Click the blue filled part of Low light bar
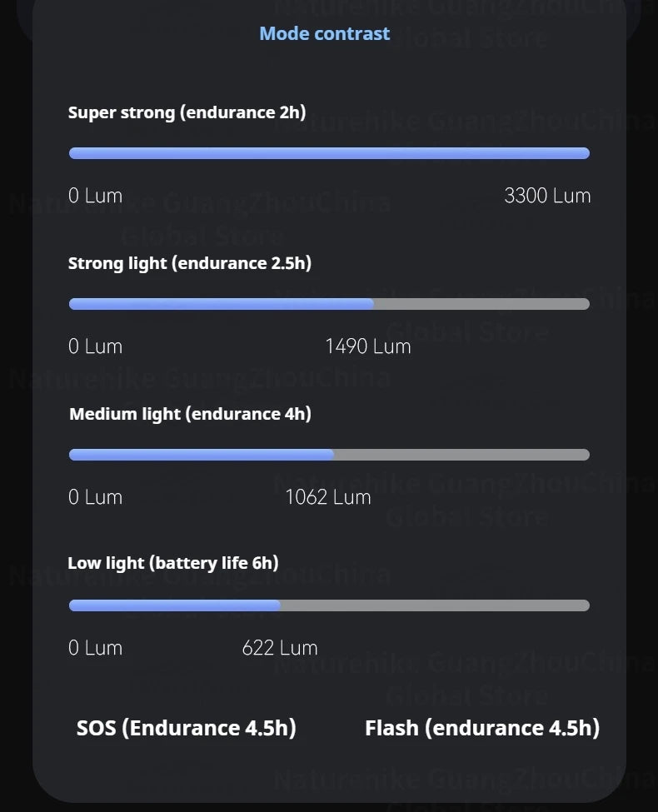The width and height of the screenshot is (658, 812). (174, 605)
